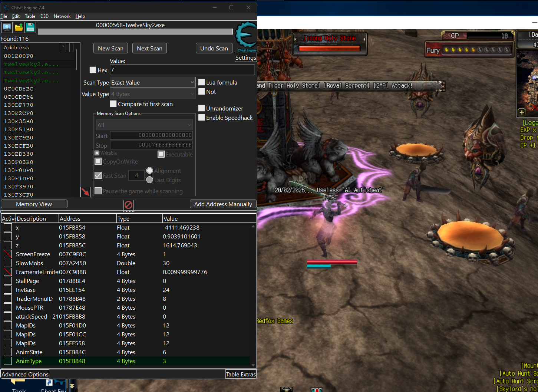Screen dimensions: 538x392
Task: Toggle the Hex checkbox
Action: pyautogui.click(x=93, y=70)
